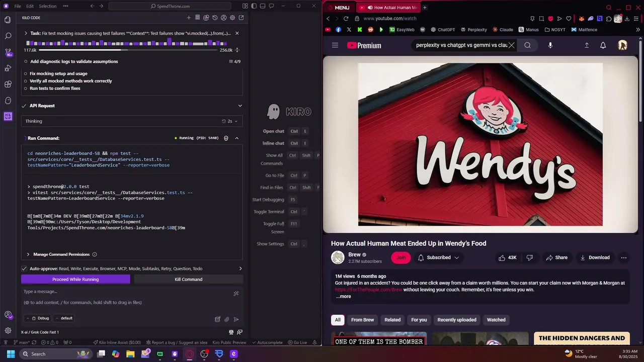The height and width of the screenshot is (362, 644).
Task: Open the Selection menu in Kiro
Action: pos(47,6)
